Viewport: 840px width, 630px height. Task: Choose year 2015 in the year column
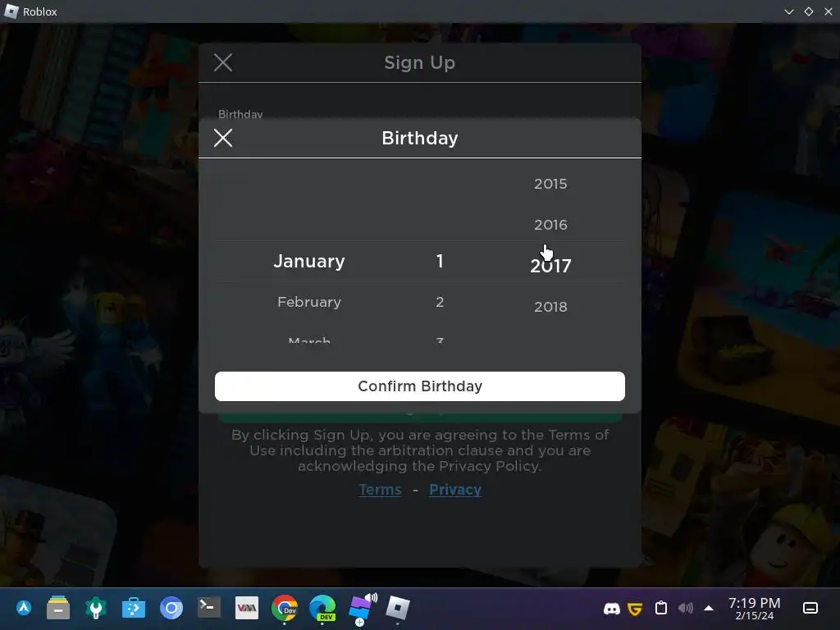(550, 184)
